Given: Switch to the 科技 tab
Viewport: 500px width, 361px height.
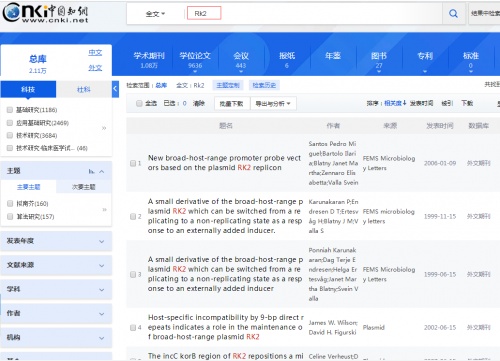Looking at the screenshot, I should tap(28, 89).
